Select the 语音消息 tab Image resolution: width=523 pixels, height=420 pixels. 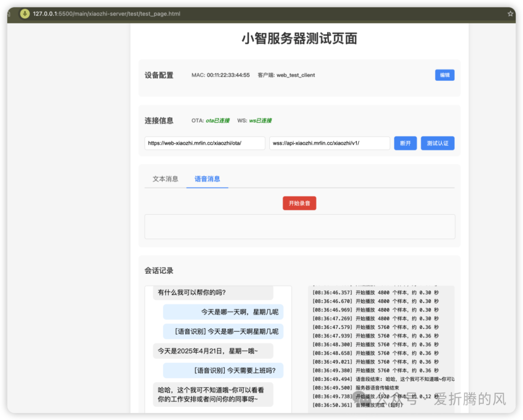click(x=207, y=179)
